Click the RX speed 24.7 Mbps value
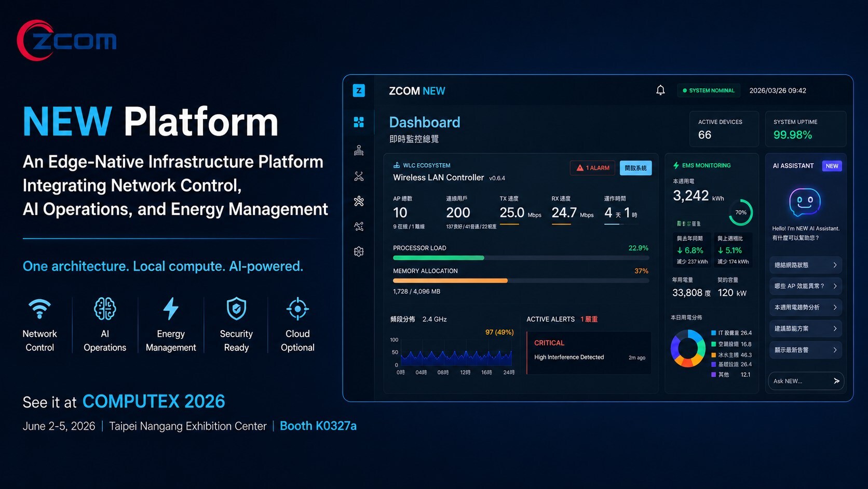The image size is (868, 489). [573, 213]
